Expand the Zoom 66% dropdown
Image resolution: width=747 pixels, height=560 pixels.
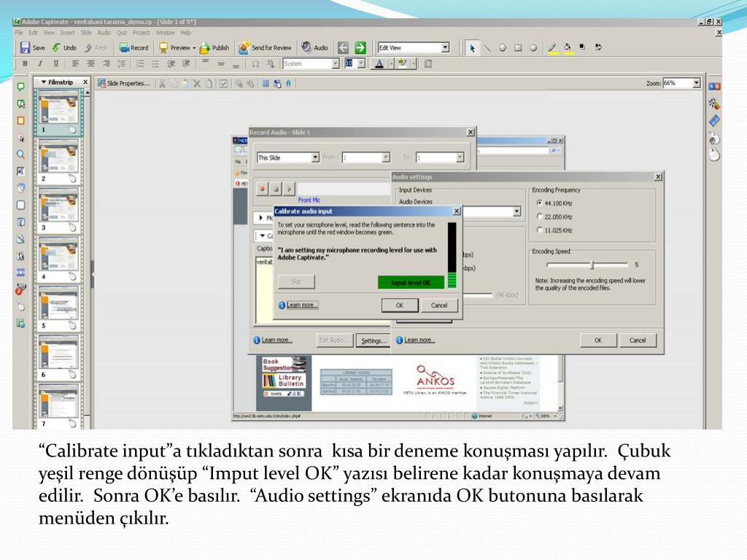point(696,83)
